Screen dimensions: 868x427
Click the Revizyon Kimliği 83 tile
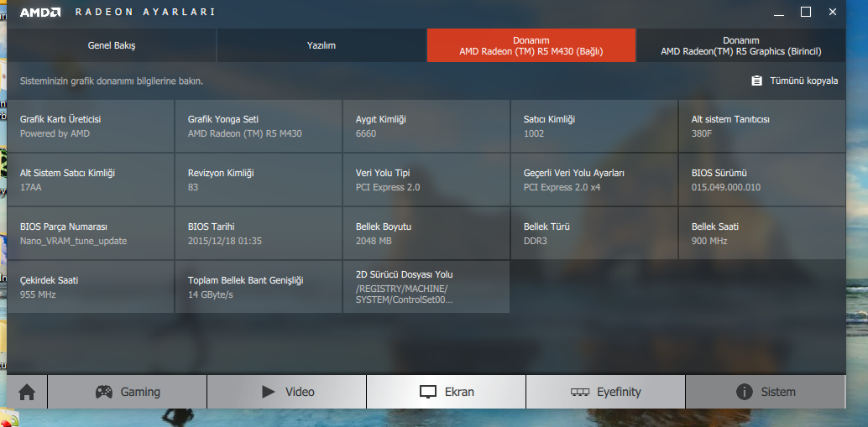[259, 180]
